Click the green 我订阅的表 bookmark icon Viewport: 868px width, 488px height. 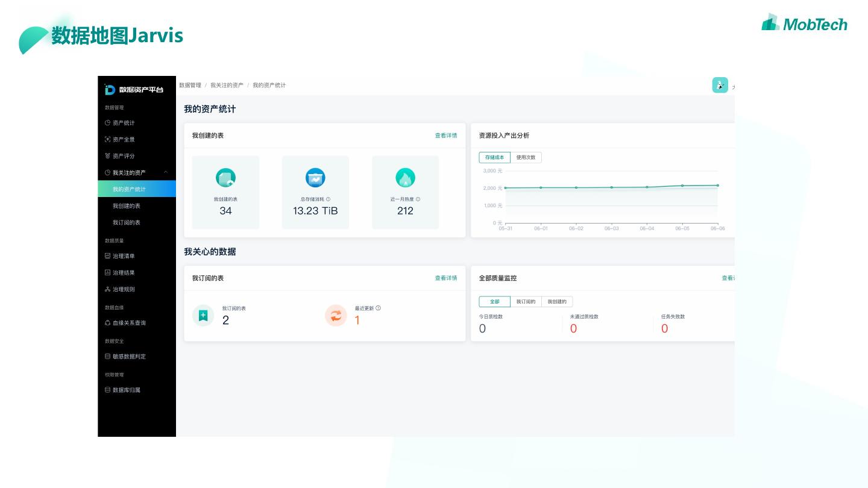(x=203, y=316)
